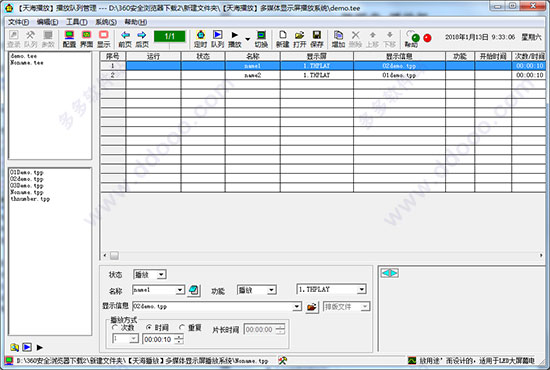Viewport: 550px width, 370px height.
Task: Click the 配置 toolbar icon
Action: (69, 39)
